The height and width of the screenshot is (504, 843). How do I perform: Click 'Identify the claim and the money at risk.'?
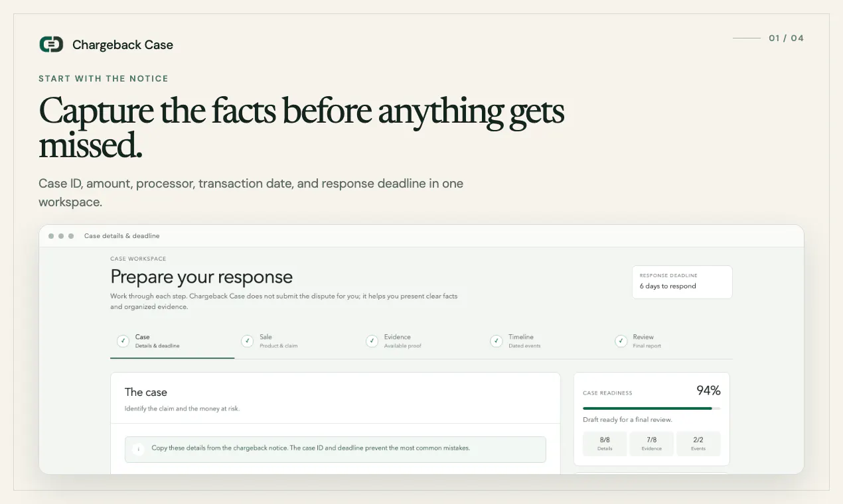click(182, 409)
